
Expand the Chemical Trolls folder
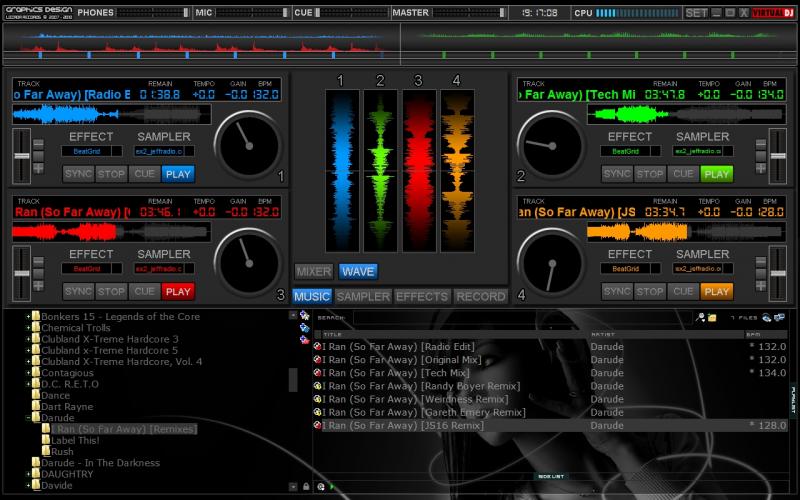point(29,328)
